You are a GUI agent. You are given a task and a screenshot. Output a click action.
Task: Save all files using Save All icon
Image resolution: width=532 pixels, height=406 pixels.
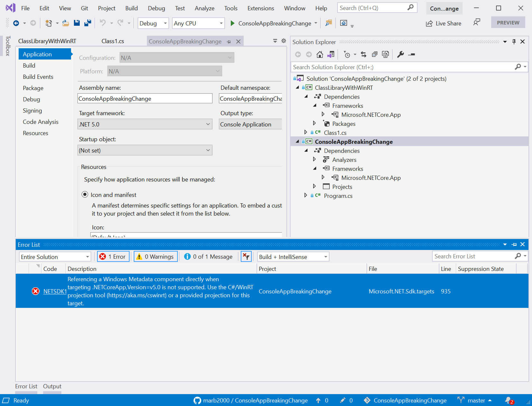click(x=87, y=23)
